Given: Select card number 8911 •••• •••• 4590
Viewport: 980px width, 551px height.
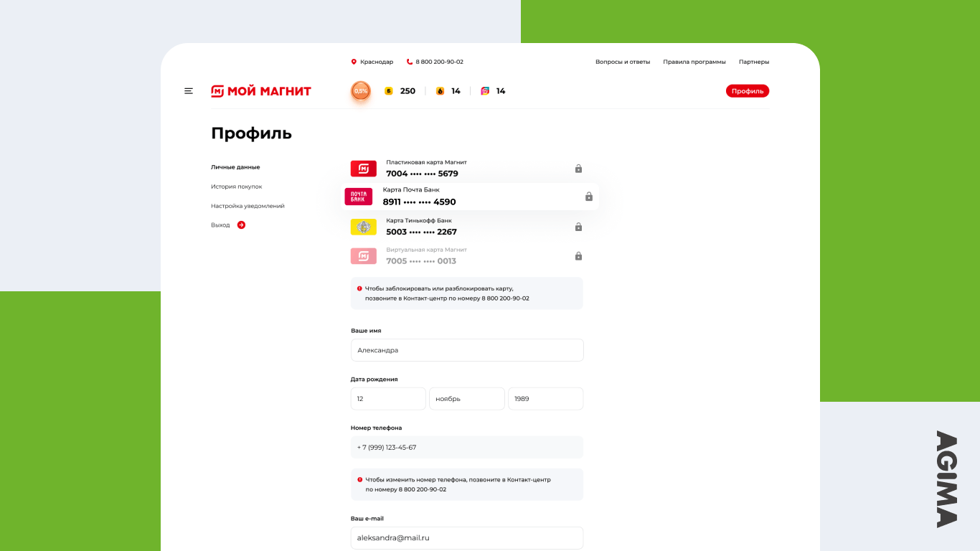Looking at the screenshot, I should (419, 202).
